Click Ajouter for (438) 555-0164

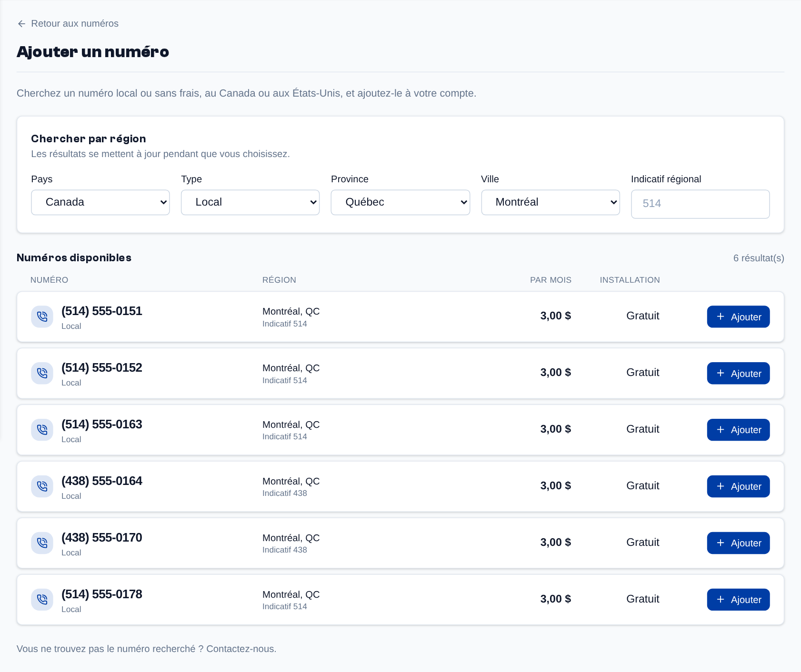click(738, 486)
